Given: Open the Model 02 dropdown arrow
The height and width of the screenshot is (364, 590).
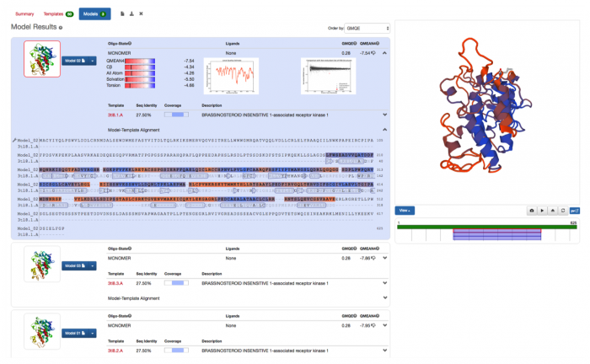Looking at the screenshot, I should (x=90, y=61).
